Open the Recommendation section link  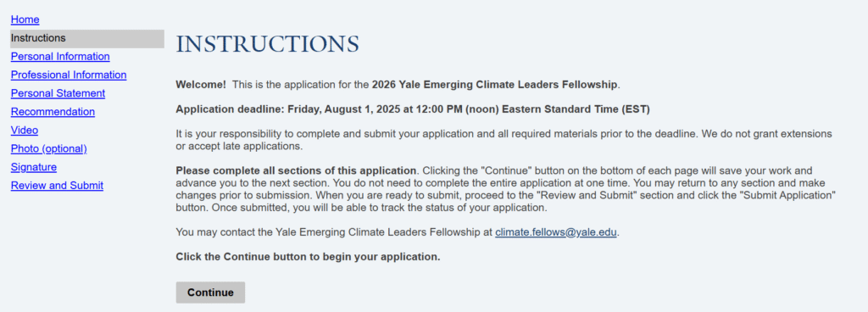pos(53,112)
